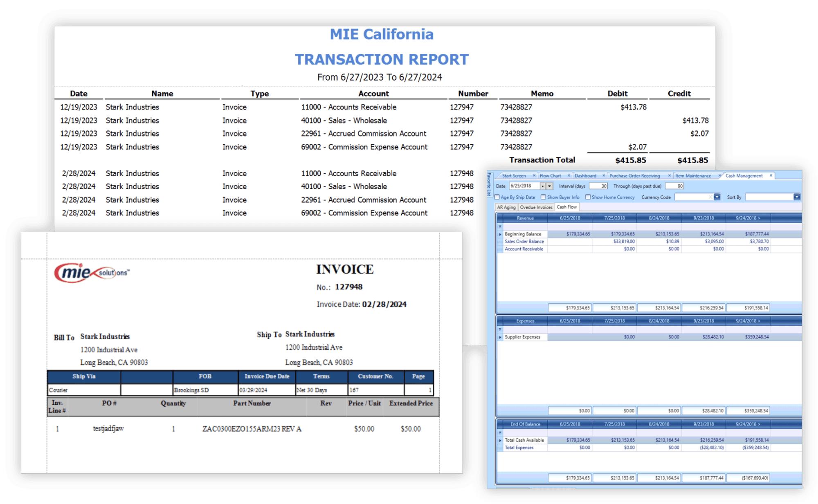Image resolution: width=818 pixels, height=504 pixels.
Task: Open the Sort By dropdown
Action: coord(797,197)
